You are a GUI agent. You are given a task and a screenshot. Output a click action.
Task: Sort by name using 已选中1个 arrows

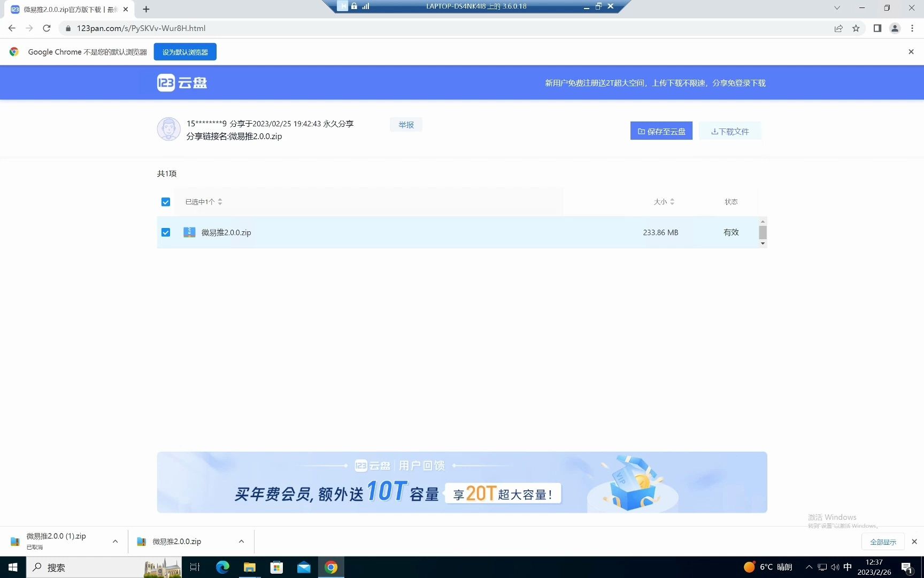(220, 202)
